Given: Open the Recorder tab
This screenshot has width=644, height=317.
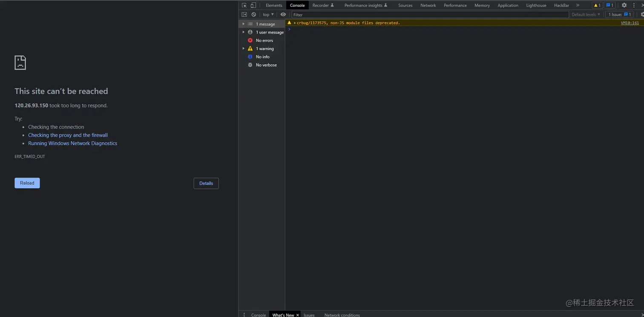Looking at the screenshot, I should 323,5.
